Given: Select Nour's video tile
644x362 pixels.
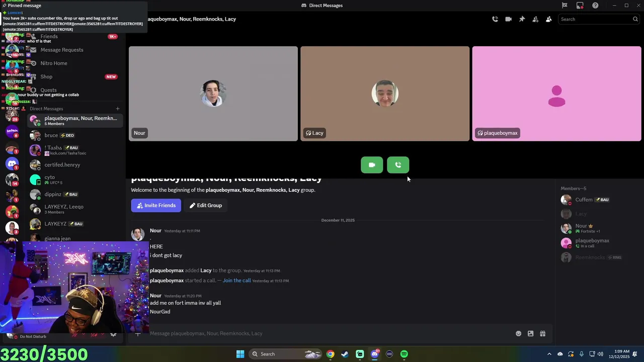Looking at the screenshot, I should pyautogui.click(x=213, y=94).
